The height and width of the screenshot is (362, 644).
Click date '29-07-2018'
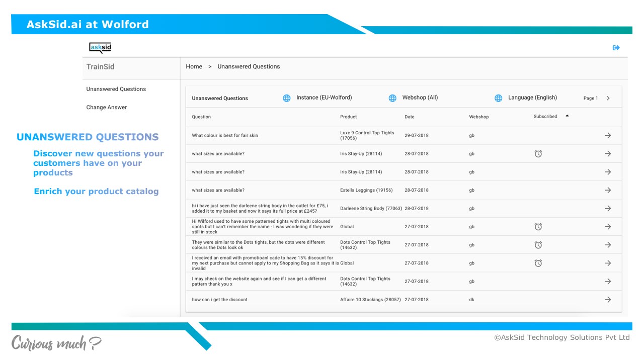417,135
